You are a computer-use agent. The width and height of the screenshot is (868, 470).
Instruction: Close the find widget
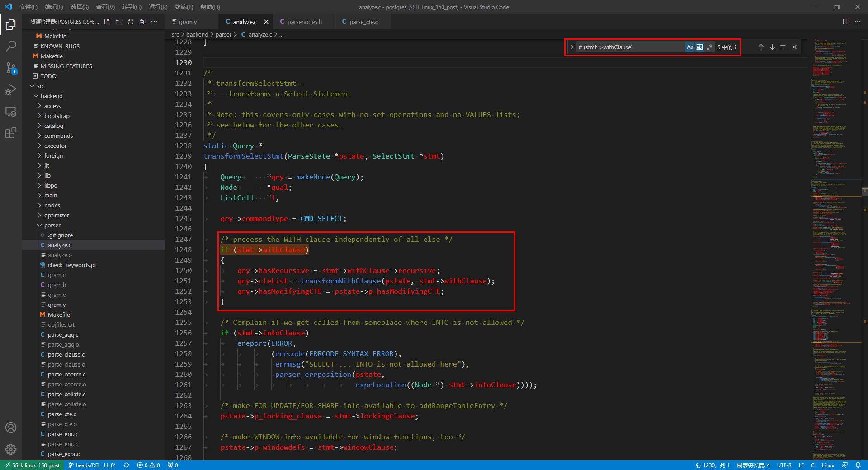[x=794, y=47]
